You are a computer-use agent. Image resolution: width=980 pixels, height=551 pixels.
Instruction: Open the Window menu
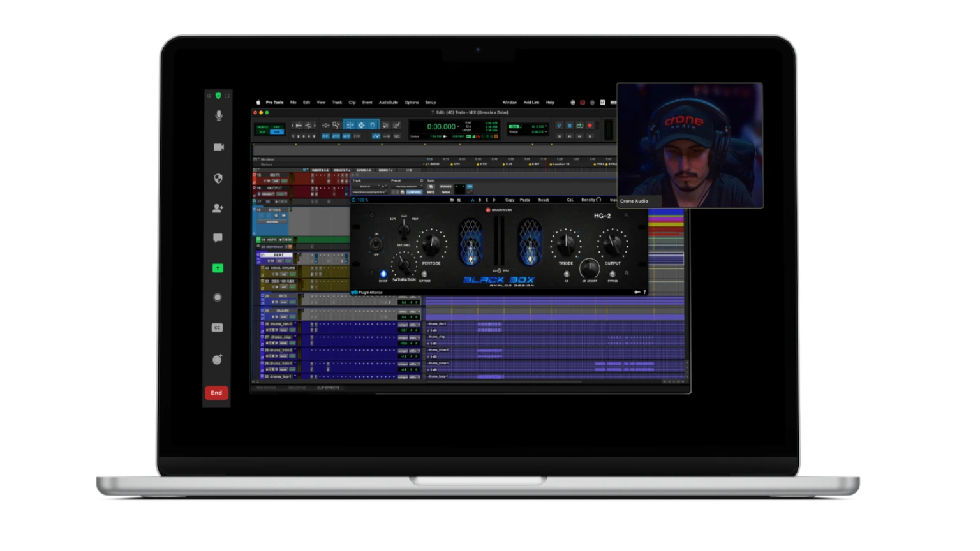(510, 102)
